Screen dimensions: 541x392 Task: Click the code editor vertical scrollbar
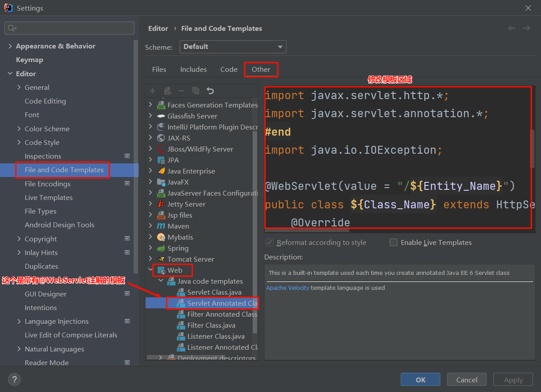pos(533,149)
